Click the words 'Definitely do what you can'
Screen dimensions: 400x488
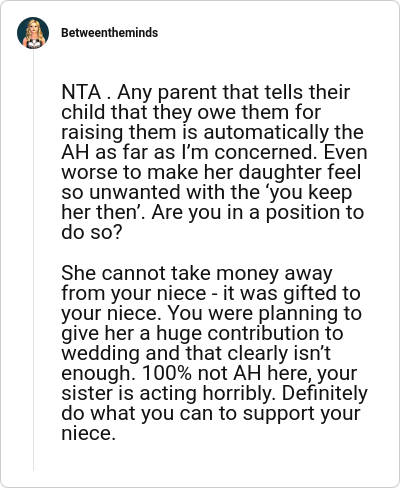tap(214, 403)
